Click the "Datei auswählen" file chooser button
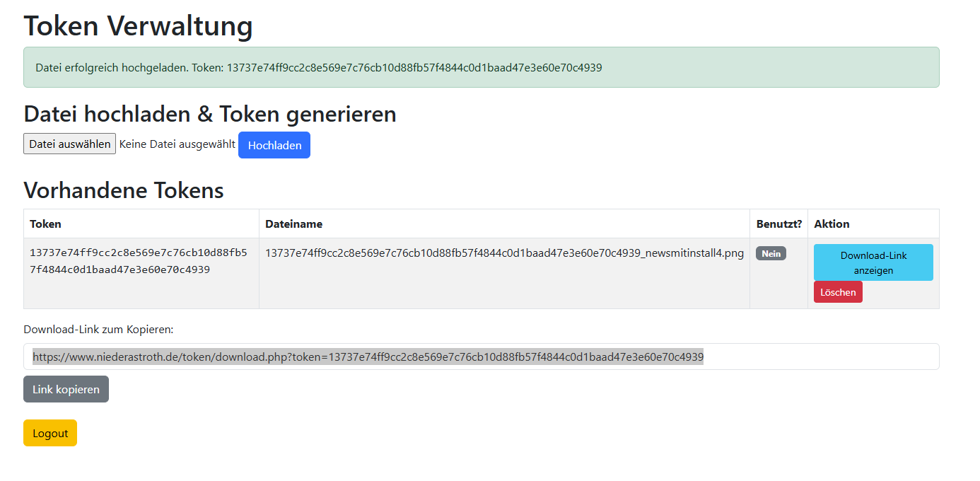The width and height of the screenshot is (980, 481). 69,144
